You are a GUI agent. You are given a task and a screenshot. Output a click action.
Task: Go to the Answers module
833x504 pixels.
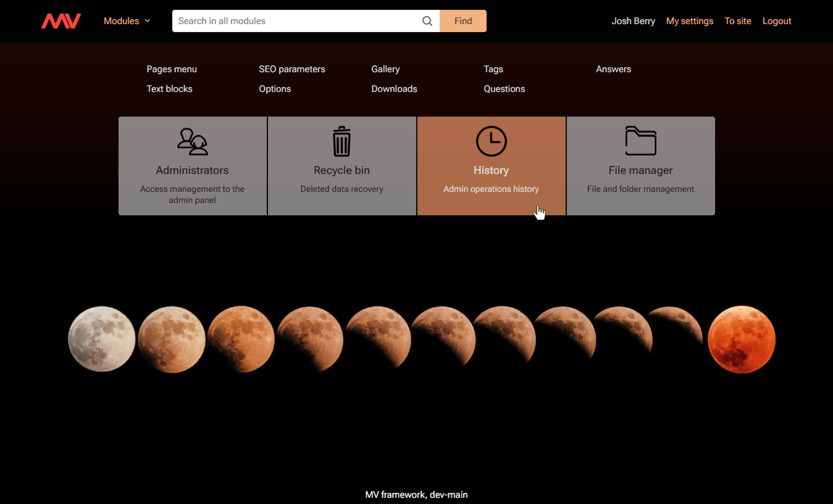click(x=613, y=69)
